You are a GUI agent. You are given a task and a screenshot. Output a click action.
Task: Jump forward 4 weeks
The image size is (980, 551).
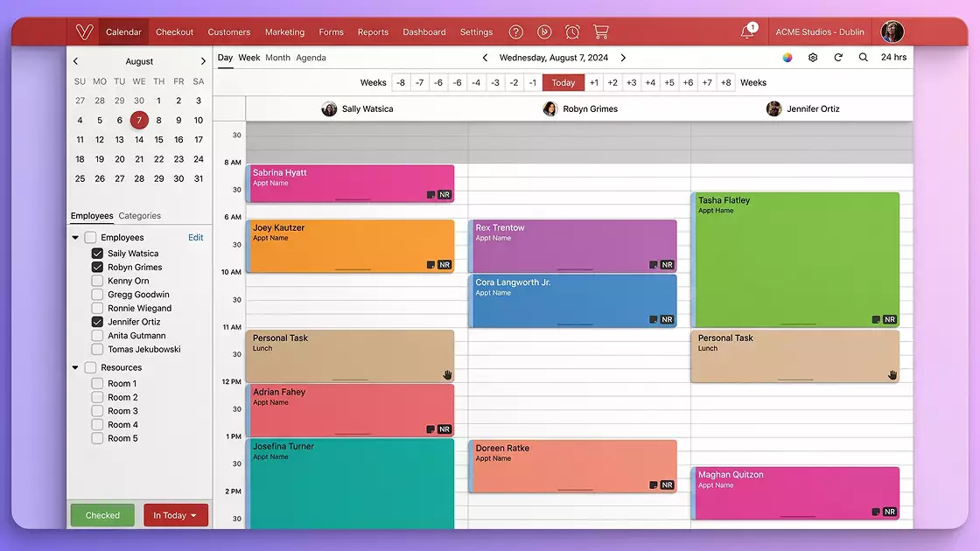(x=651, y=82)
